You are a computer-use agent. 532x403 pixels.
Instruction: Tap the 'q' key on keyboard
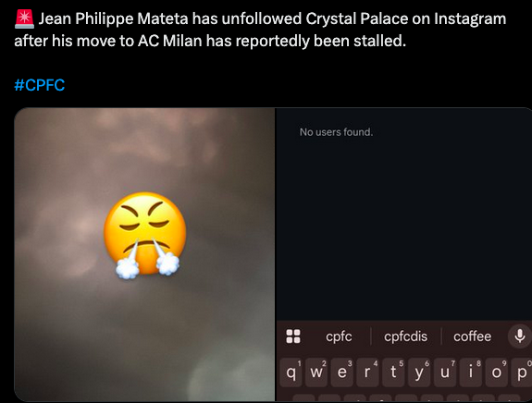[x=291, y=372]
